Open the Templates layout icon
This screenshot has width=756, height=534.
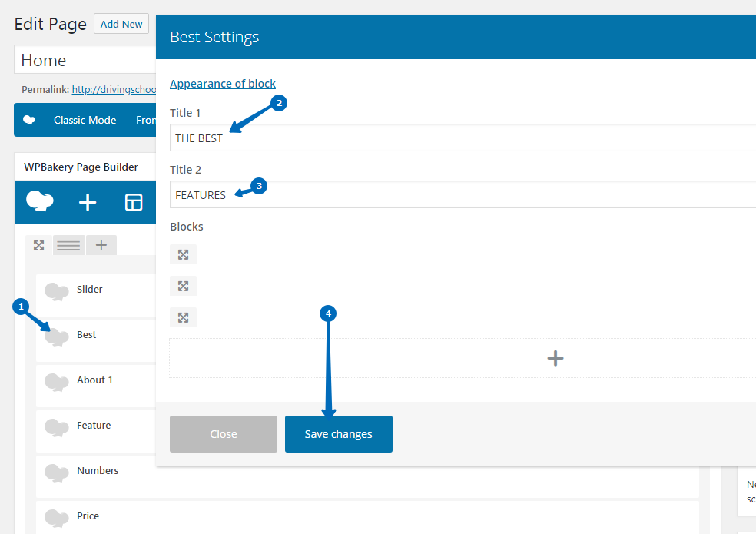(134, 202)
